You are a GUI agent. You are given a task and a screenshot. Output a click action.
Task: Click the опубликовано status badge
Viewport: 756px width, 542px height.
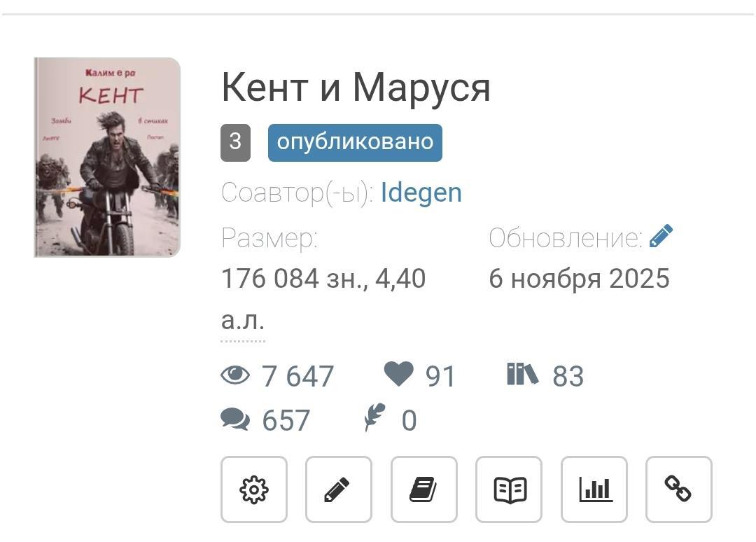355,142
